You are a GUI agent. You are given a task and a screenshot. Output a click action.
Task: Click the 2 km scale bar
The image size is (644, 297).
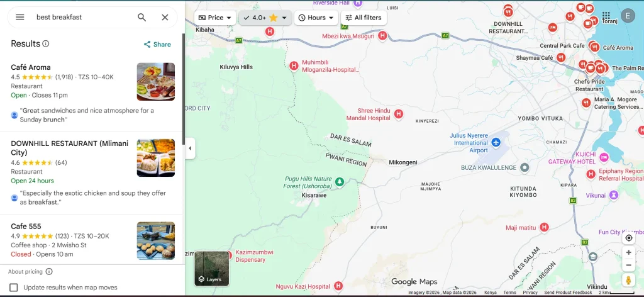[x=616, y=293]
